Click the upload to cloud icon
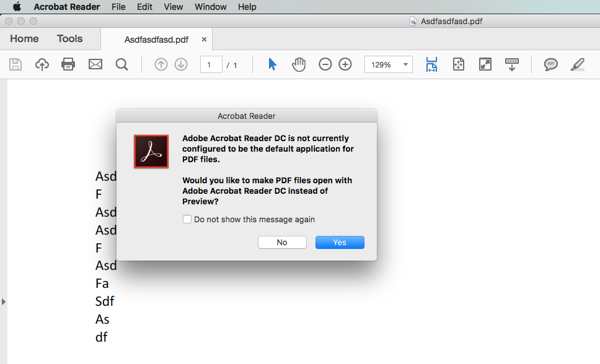Viewport: 600px width, 364px height. 42,64
